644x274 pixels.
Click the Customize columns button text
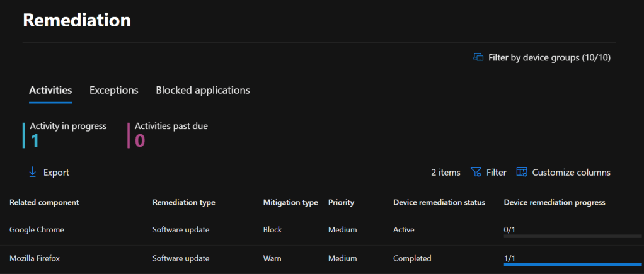coord(571,173)
